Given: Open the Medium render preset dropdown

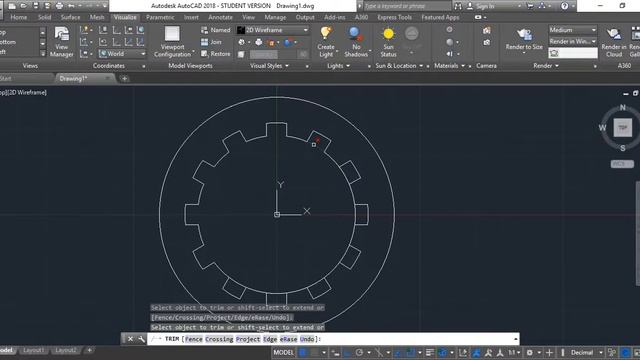Looking at the screenshot, I should 573,30.
